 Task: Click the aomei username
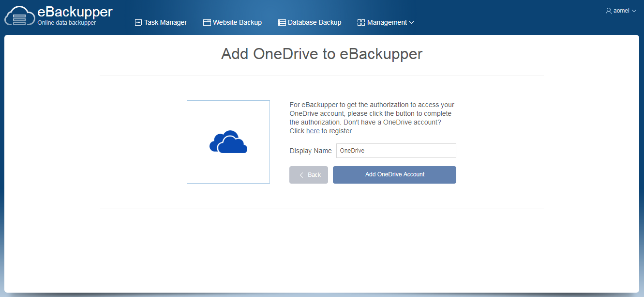coord(621,11)
